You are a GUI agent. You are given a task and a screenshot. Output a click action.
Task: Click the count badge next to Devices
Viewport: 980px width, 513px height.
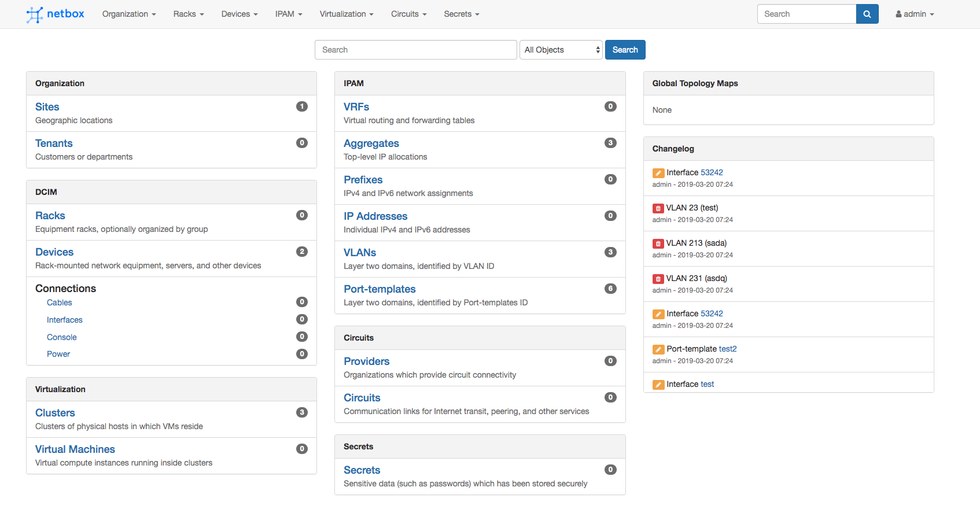coord(301,252)
